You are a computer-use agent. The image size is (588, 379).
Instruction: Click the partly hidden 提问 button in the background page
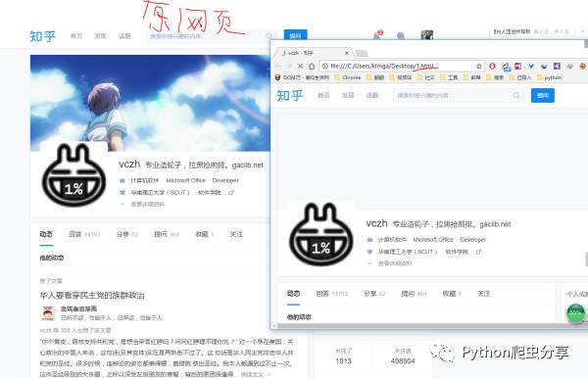pos(296,34)
